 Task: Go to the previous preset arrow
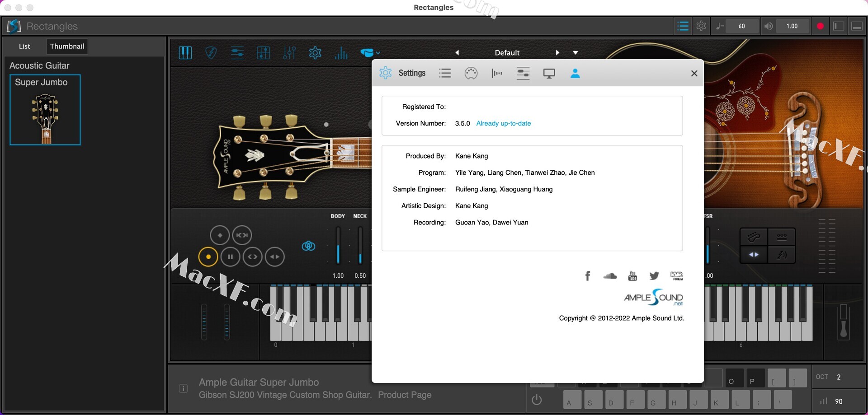click(457, 52)
